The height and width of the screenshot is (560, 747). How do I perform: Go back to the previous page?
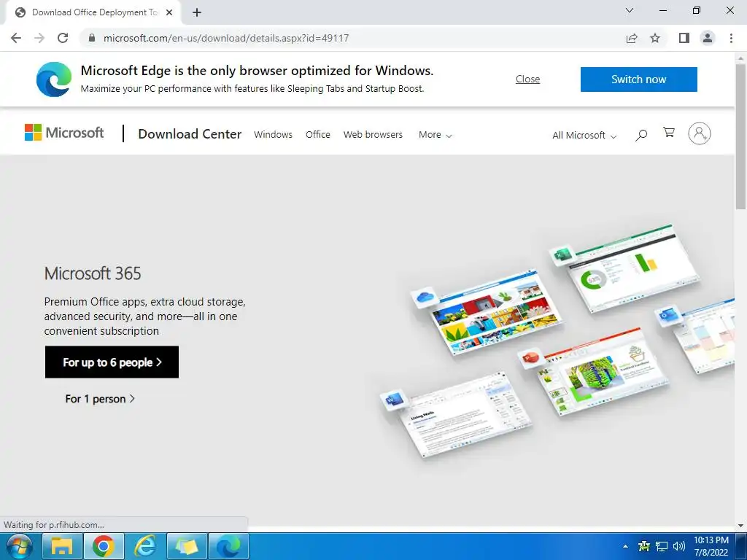click(x=16, y=38)
